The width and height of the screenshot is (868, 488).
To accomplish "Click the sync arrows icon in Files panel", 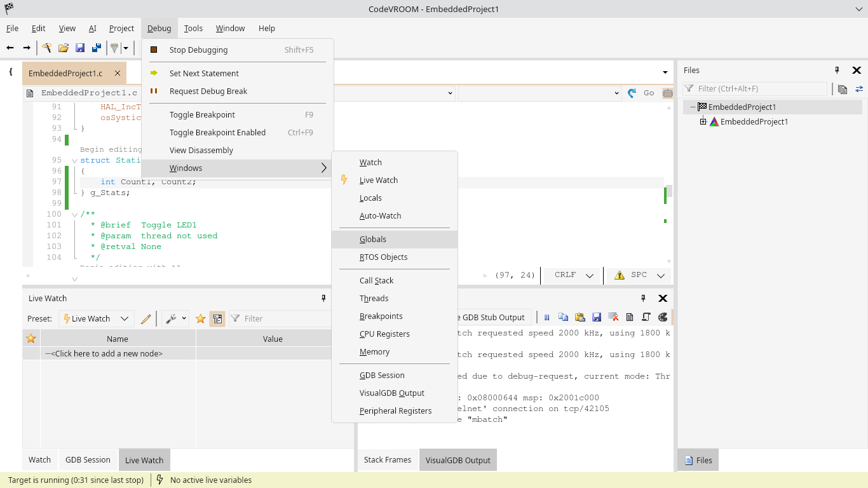I will [859, 89].
